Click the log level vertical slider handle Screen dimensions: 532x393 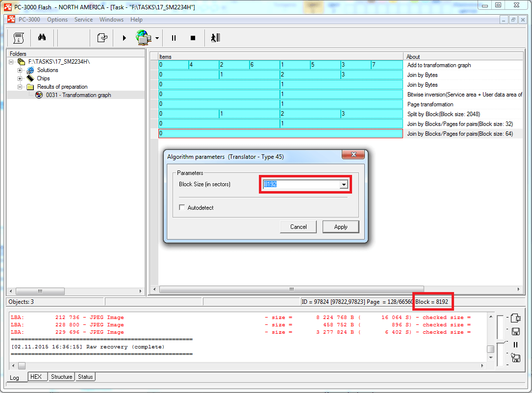coord(501,342)
